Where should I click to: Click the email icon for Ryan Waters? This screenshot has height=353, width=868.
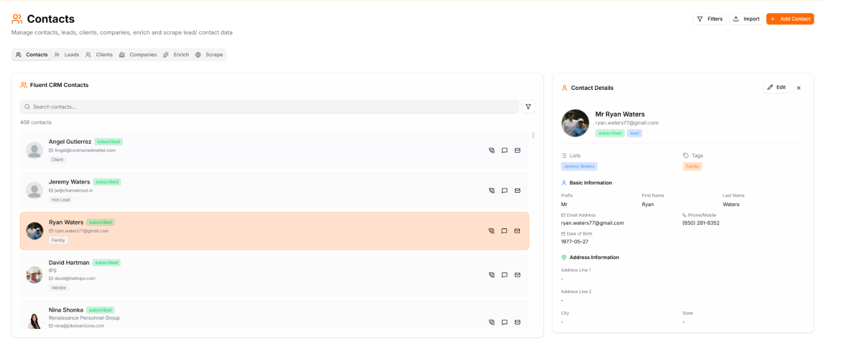coord(518,231)
